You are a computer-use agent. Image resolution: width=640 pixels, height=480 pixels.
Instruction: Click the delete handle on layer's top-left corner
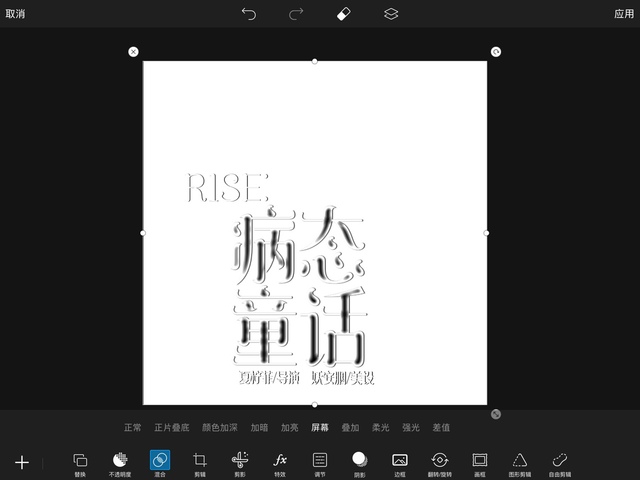134,52
